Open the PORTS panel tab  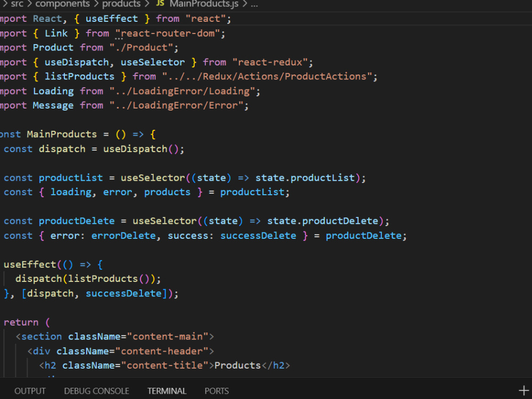click(x=217, y=391)
